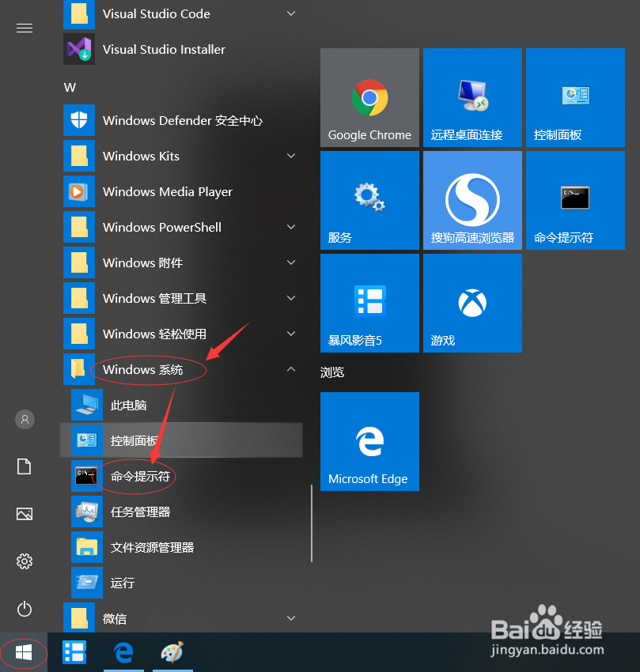Click the 浏览 tile group heading
Viewport: 640px width, 672px height.
coord(332,372)
